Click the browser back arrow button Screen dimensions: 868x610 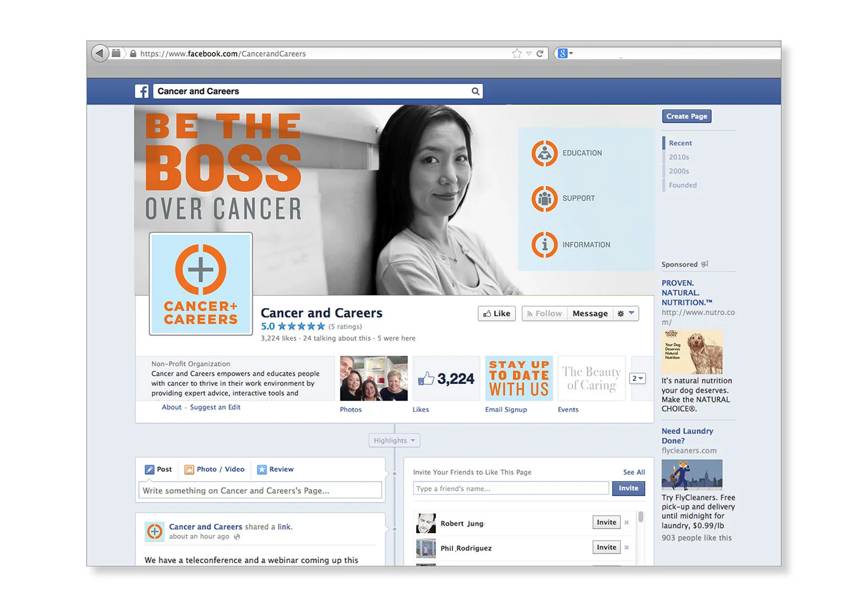[100, 53]
